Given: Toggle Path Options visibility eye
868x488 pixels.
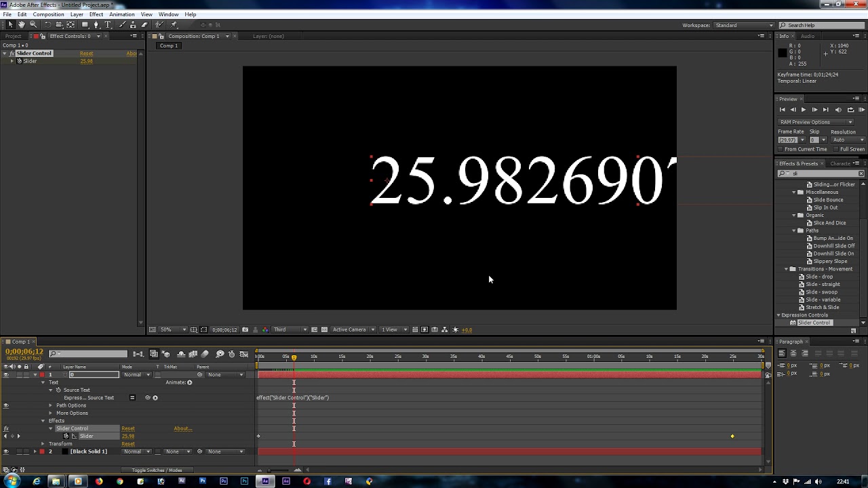Looking at the screenshot, I should click(6, 405).
